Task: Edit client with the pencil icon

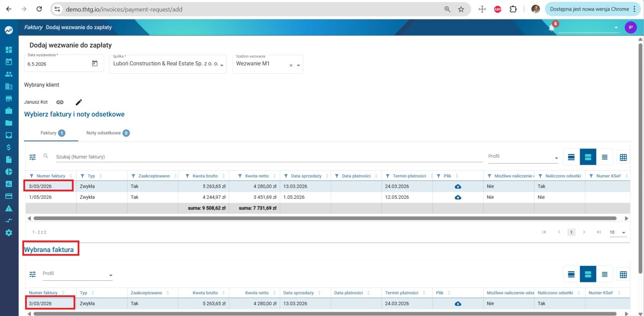Action: [x=79, y=102]
